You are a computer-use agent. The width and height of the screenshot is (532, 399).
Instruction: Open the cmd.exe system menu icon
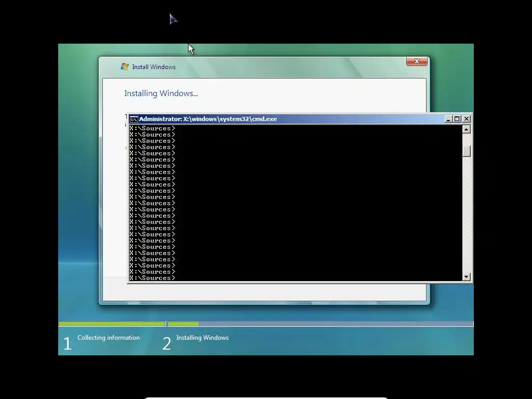coord(134,119)
